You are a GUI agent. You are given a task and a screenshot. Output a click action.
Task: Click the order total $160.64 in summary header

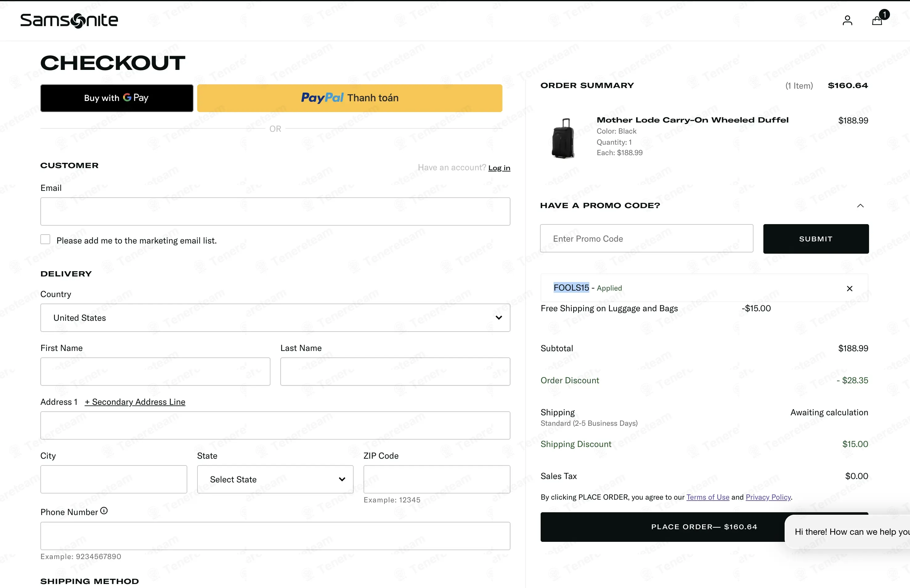coord(848,86)
